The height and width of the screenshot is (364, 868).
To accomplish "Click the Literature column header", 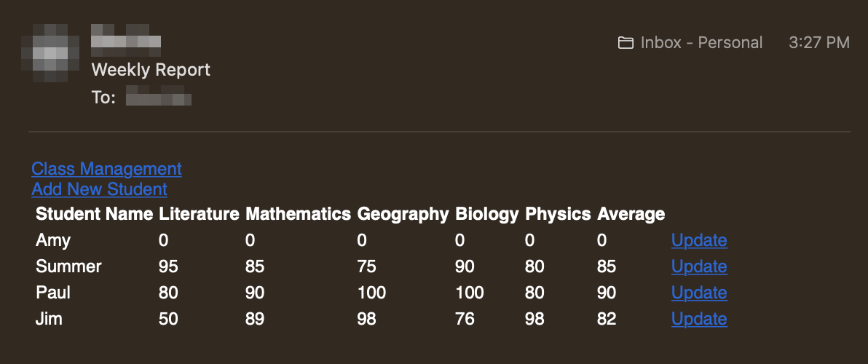I will (x=199, y=214).
